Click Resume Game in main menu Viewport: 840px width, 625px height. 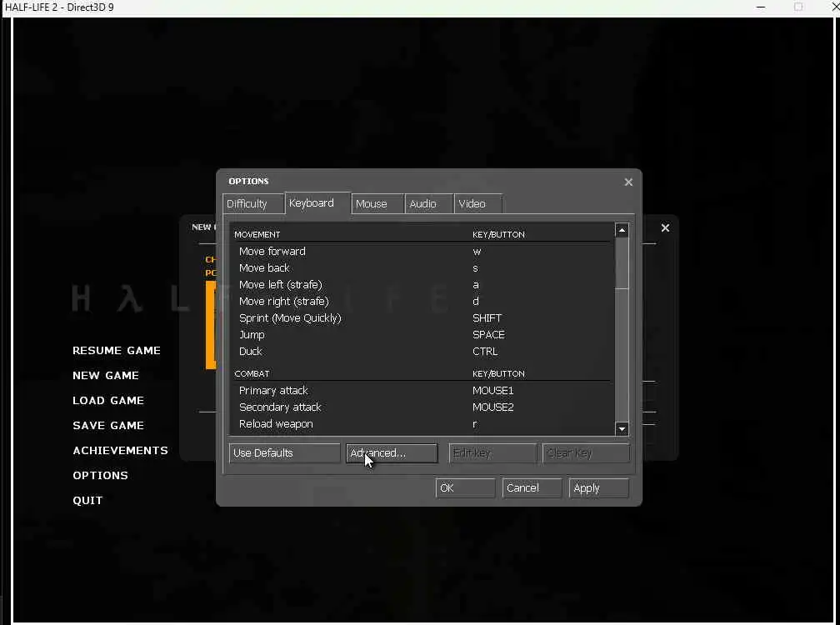(x=117, y=350)
